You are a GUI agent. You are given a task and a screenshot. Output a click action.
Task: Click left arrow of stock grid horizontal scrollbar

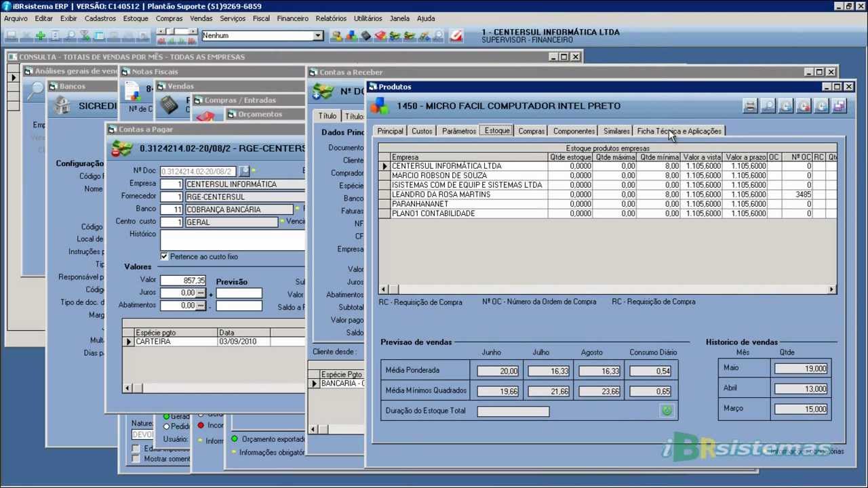(384, 289)
